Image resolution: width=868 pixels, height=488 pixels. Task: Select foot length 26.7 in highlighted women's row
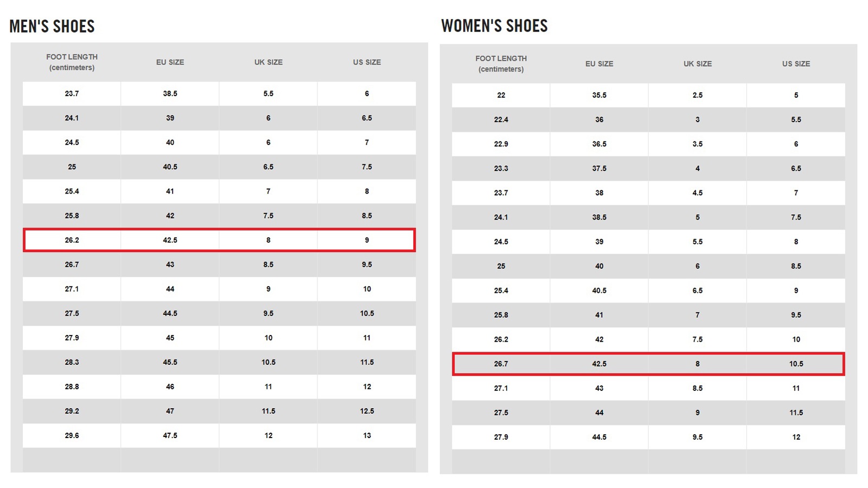501,364
